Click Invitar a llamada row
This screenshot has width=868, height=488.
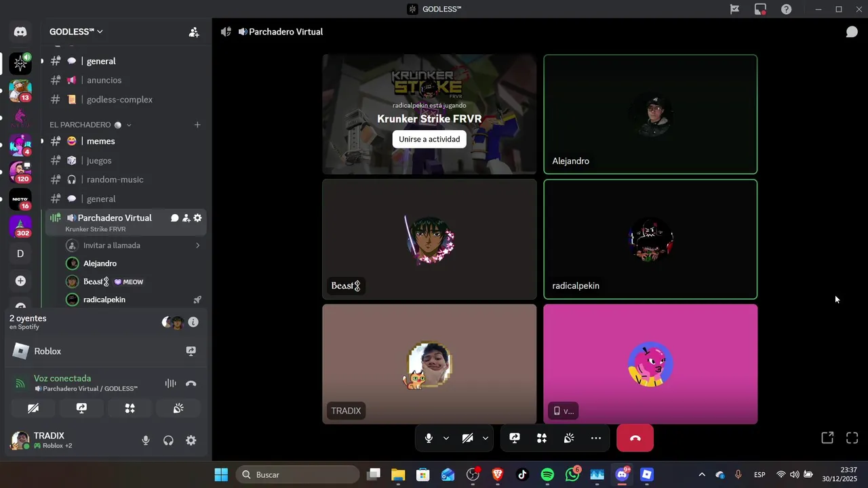[x=134, y=245]
